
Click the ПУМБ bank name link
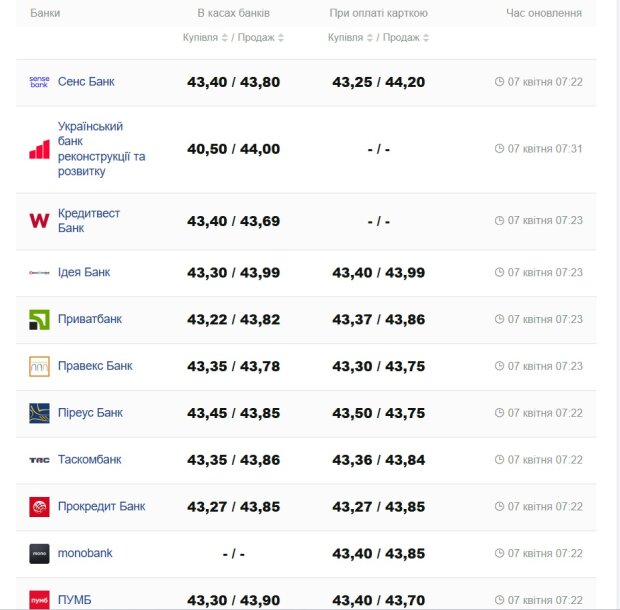point(75,600)
